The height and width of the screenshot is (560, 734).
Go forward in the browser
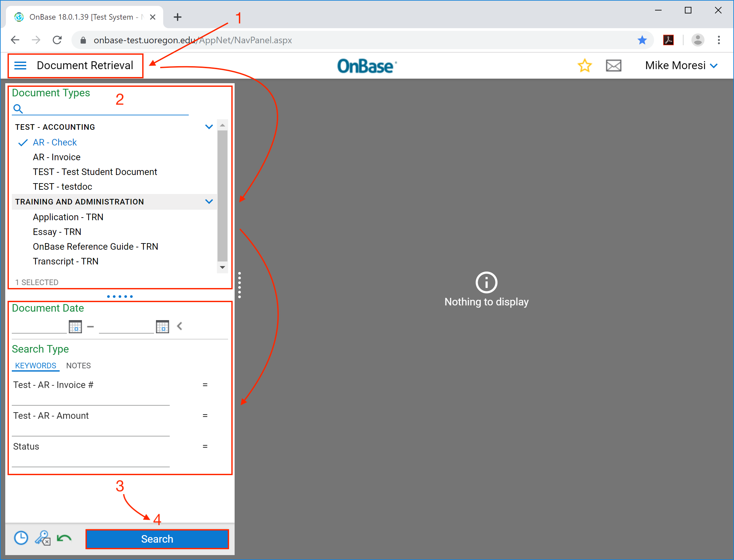(x=36, y=40)
